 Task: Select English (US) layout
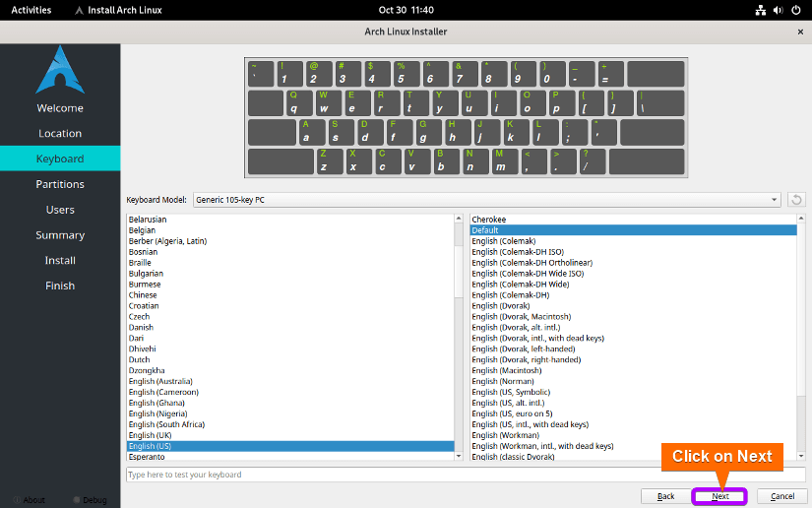tap(290, 446)
